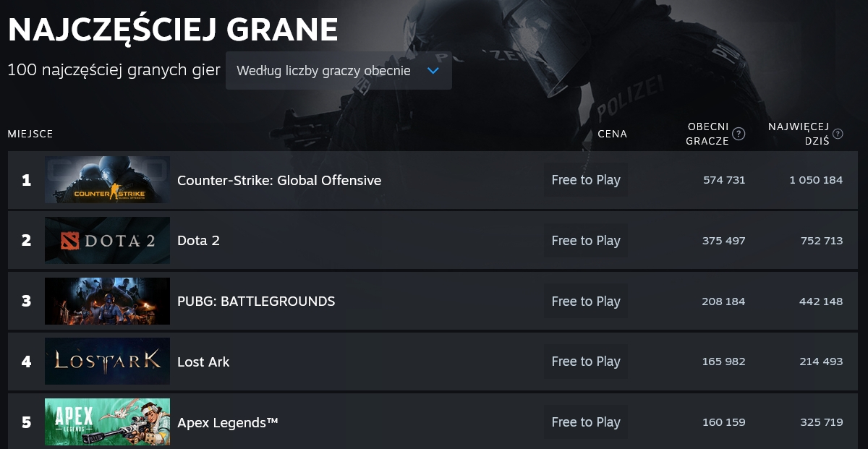Open the Lost Ark title link

click(203, 362)
